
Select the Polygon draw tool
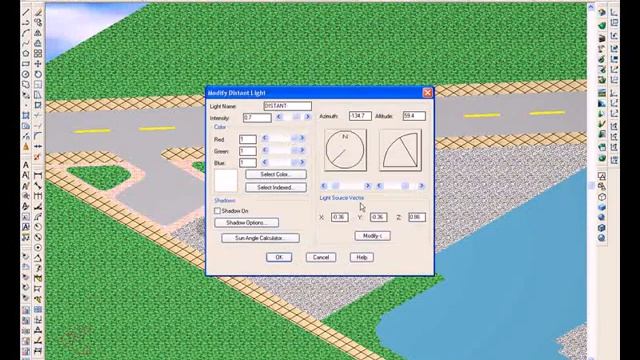pyautogui.click(x=26, y=53)
